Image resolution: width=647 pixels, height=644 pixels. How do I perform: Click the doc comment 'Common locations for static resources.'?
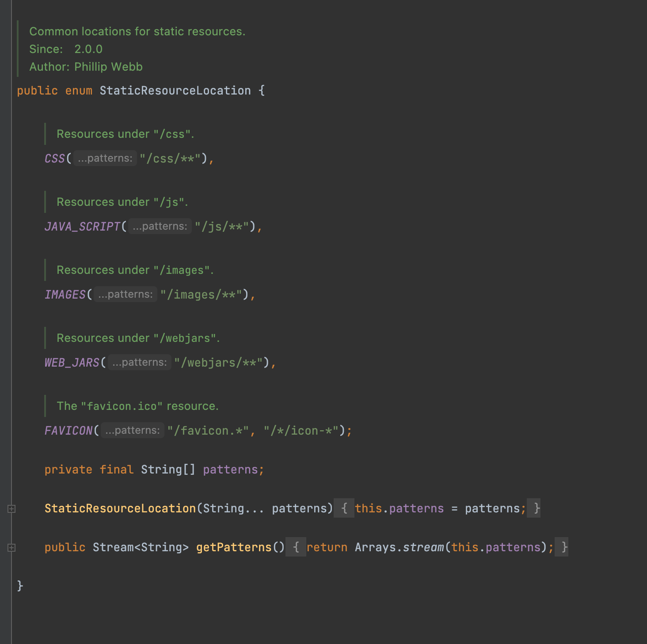click(137, 31)
